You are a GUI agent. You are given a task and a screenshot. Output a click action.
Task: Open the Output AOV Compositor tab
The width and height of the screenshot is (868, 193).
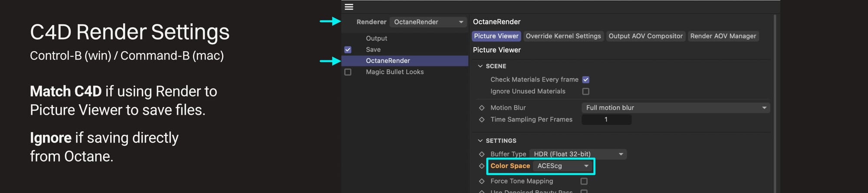[645, 36]
